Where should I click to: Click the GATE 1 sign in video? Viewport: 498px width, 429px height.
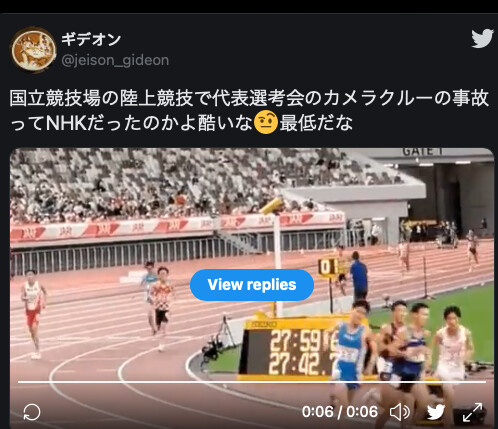tap(423, 152)
